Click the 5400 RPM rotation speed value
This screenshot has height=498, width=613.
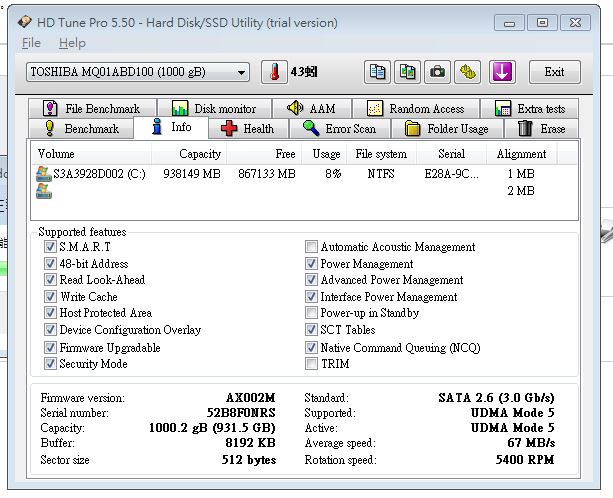[x=525, y=459]
